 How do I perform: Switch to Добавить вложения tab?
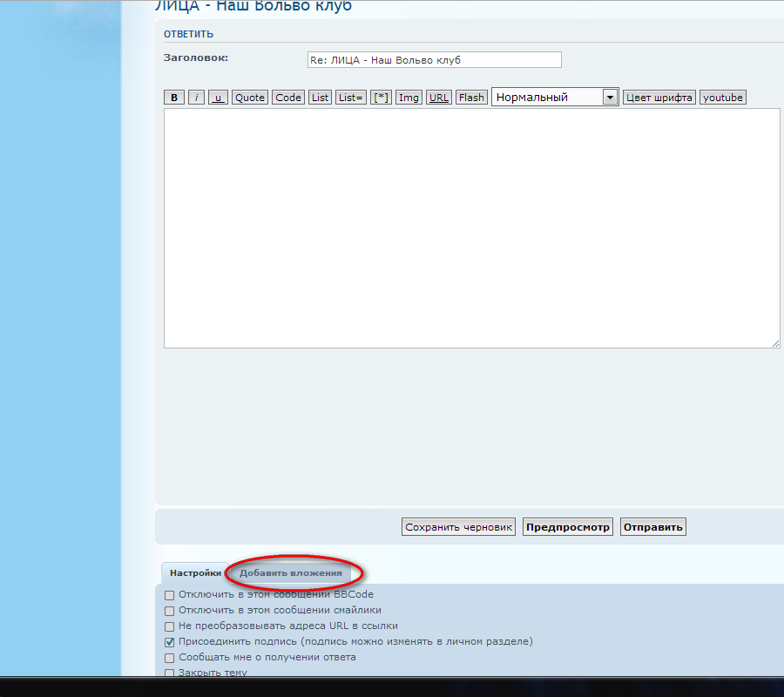click(x=291, y=573)
